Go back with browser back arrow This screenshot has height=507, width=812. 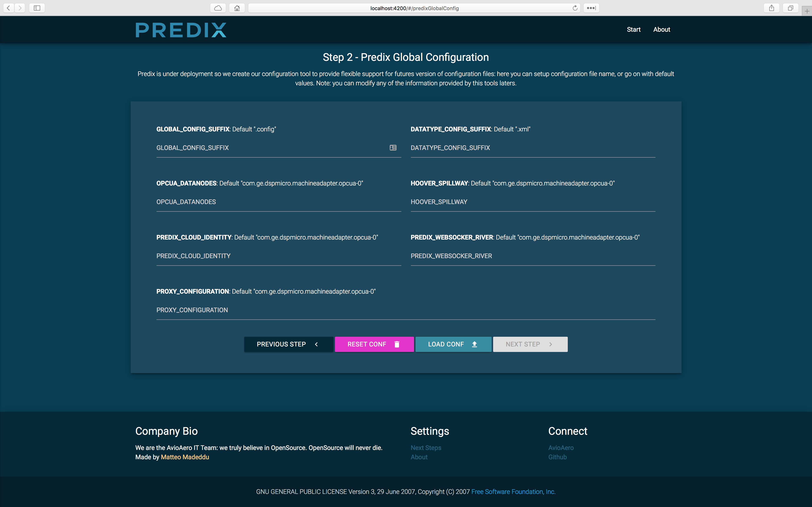(x=9, y=8)
